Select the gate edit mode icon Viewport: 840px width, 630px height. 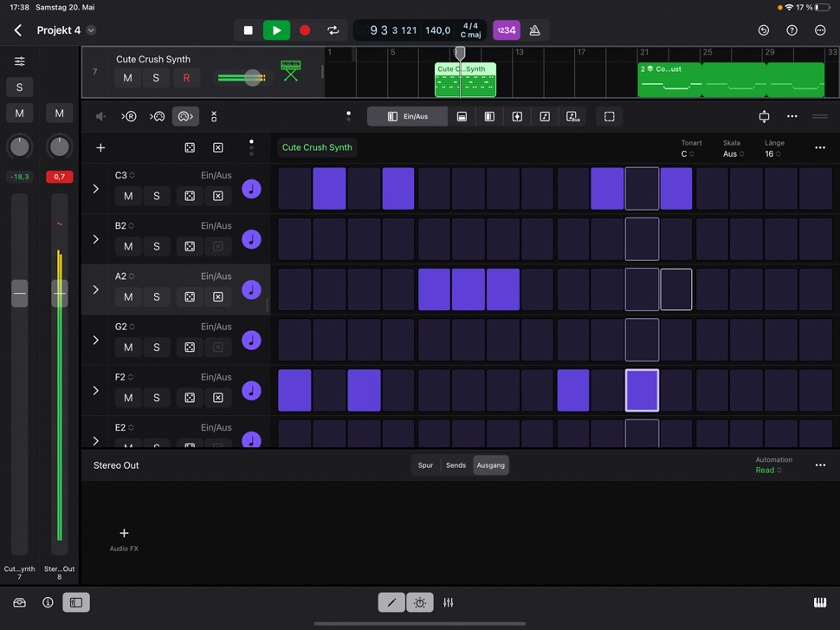point(489,116)
